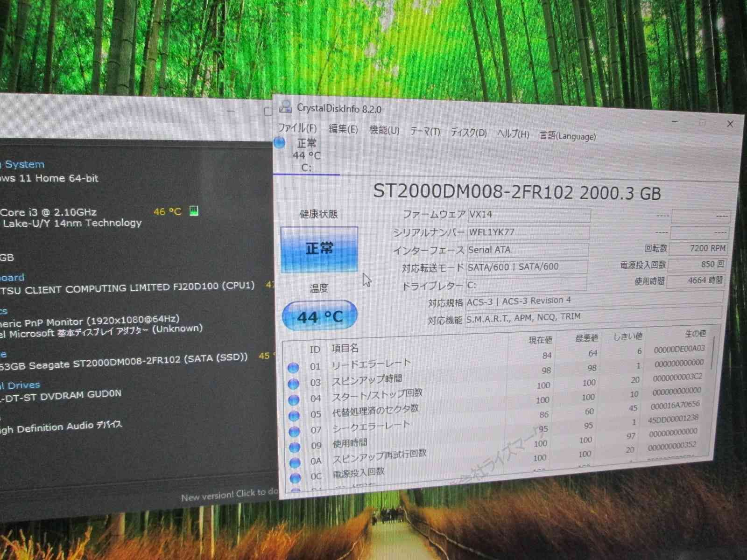
Task: Click the blue health icon above drive C:
Action: [x=279, y=143]
